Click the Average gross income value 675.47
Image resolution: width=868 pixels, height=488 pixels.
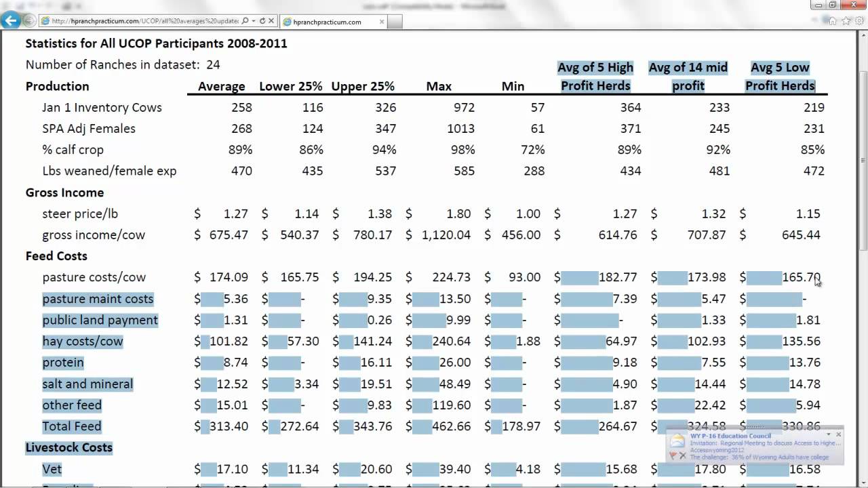(229, 235)
